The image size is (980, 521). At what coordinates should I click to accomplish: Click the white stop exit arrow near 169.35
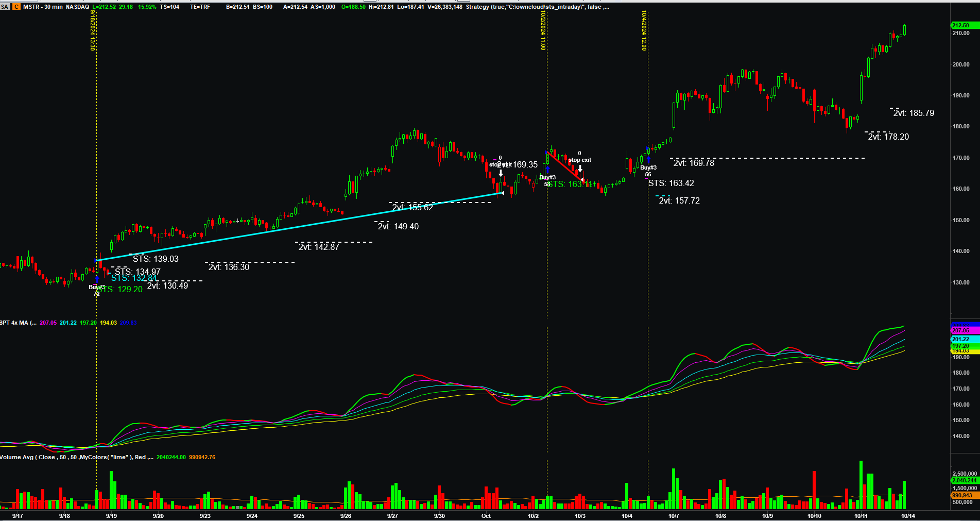coord(501,174)
